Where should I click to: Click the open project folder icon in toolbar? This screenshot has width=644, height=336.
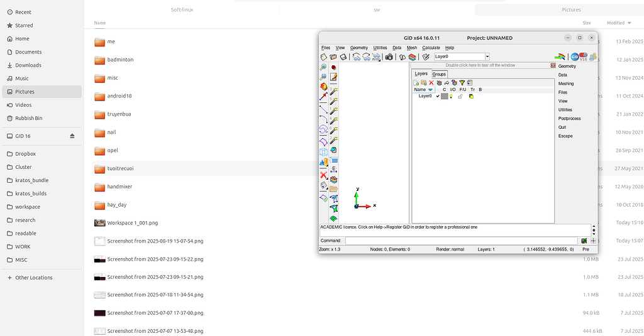(x=333, y=57)
